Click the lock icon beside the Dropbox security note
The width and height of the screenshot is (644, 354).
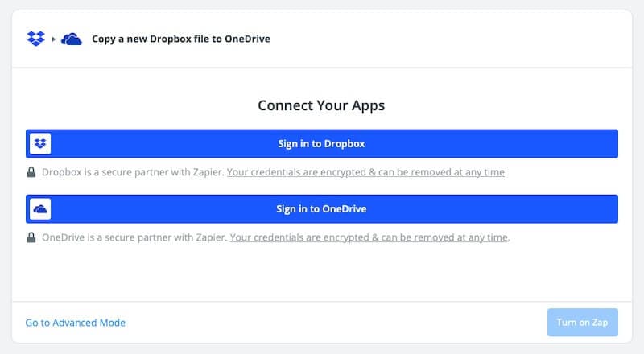[x=31, y=172]
